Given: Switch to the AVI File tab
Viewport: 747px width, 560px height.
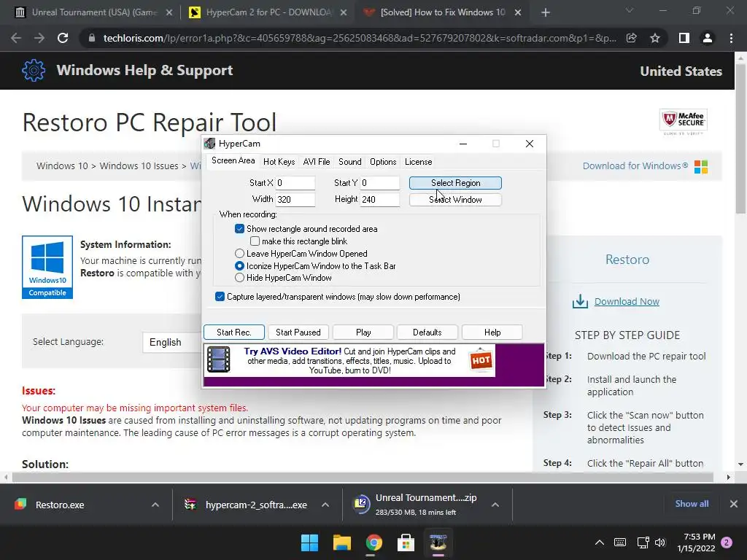Looking at the screenshot, I should point(317,162).
